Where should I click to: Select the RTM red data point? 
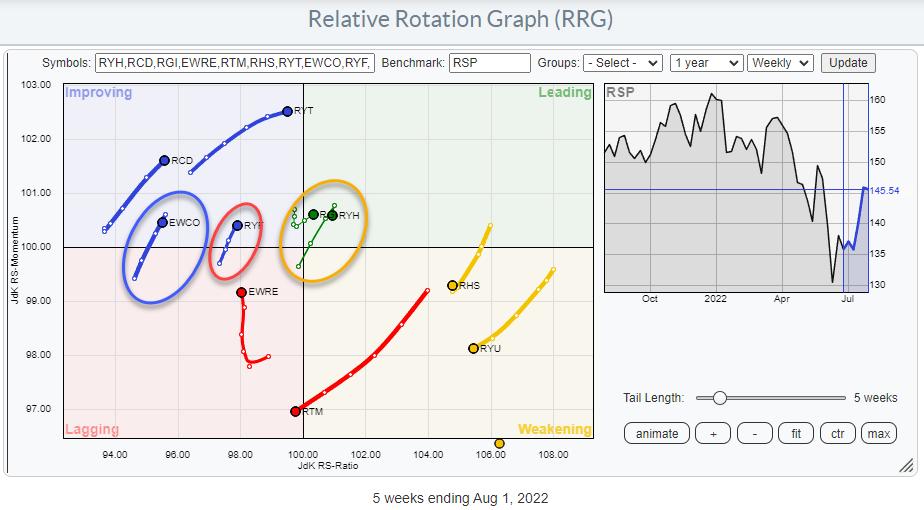pos(295,411)
